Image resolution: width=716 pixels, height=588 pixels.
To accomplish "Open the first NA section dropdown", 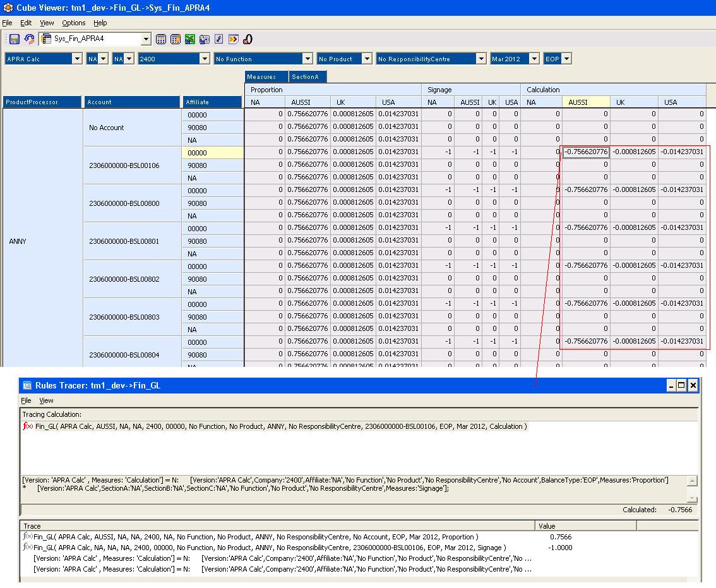I will coord(103,59).
